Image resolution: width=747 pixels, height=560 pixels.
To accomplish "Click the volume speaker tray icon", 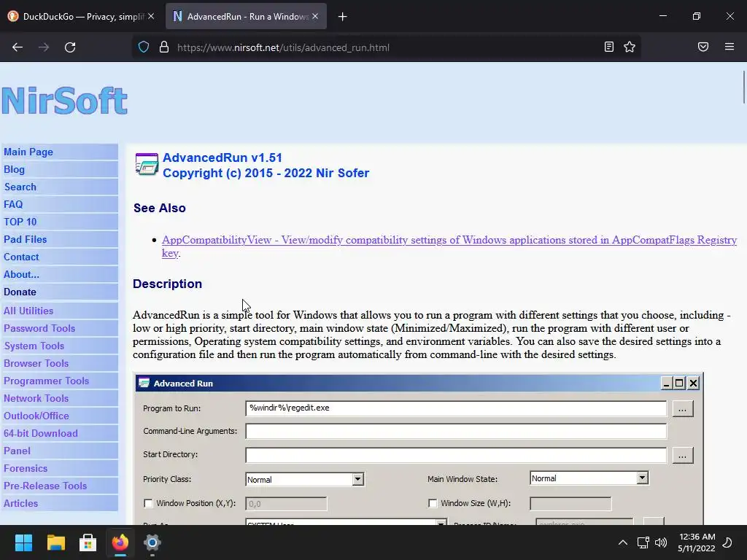I will 661,542.
